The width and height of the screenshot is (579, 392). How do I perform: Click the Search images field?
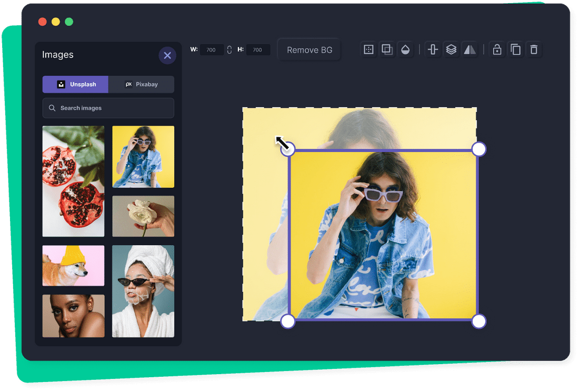(108, 108)
